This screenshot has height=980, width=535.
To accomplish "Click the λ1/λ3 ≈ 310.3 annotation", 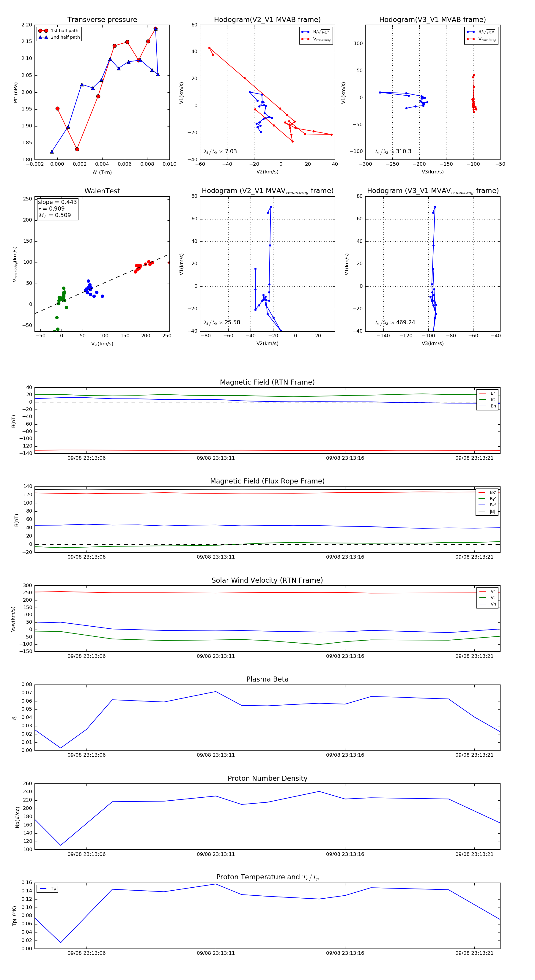I will pos(393,151).
